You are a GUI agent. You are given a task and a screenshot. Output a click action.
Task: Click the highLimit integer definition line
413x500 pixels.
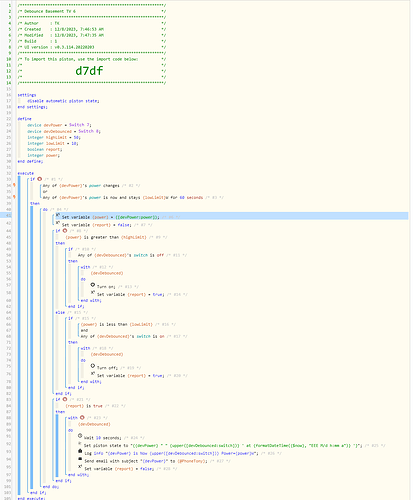pos(54,137)
